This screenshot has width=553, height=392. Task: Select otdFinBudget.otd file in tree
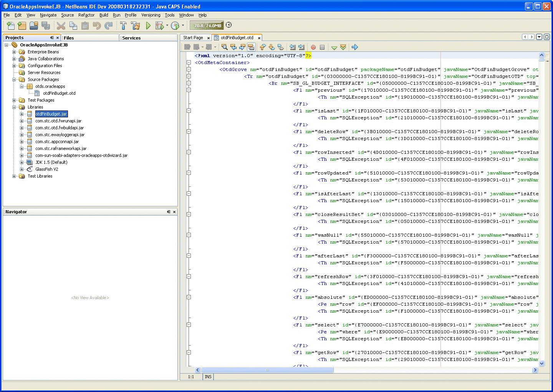click(59, 93)
